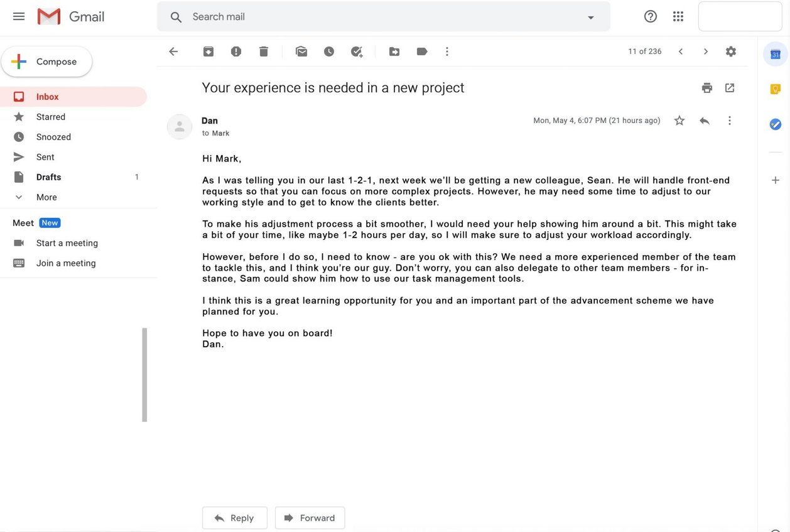Report this email as spam

(235, 51)
